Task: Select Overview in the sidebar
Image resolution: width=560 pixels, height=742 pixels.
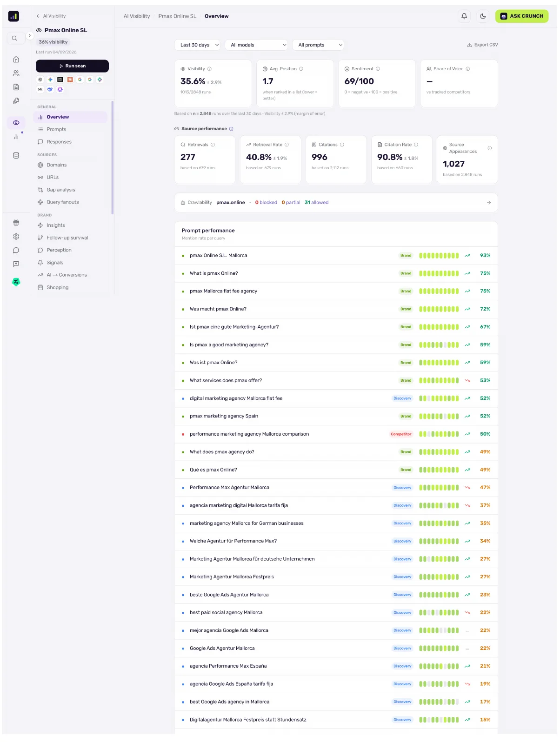Action: [71, 117]
